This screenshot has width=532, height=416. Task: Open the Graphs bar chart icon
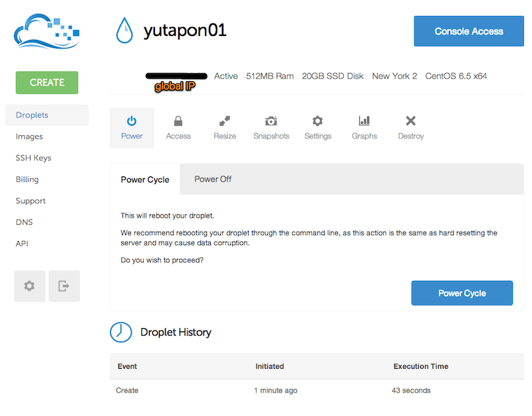pos(364,121)
